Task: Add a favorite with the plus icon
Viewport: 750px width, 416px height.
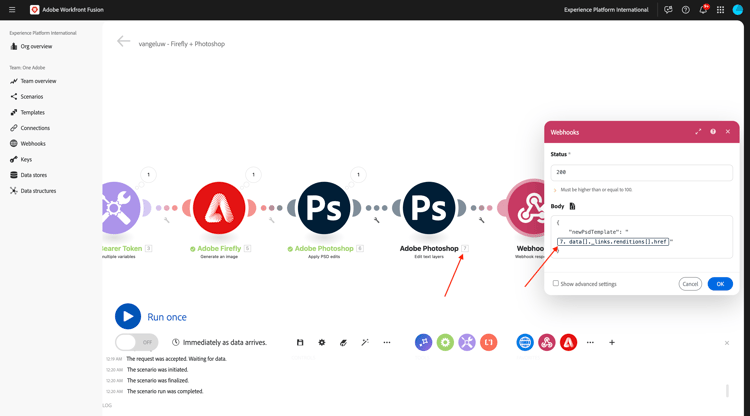Action: (x=612, y=342)
